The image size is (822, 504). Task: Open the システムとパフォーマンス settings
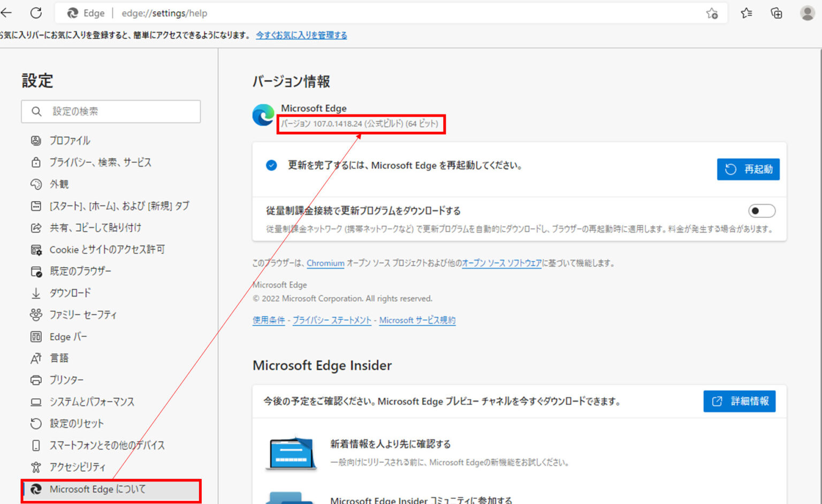(x=92, y=401)
